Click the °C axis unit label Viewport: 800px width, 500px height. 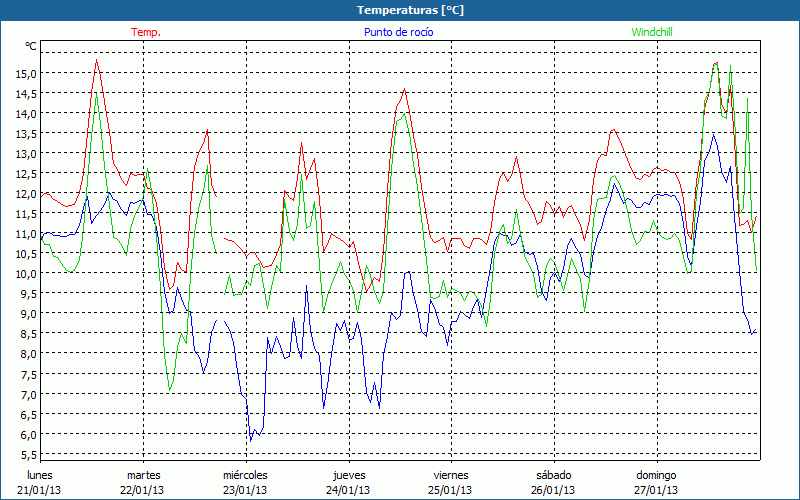click(31, 46)
